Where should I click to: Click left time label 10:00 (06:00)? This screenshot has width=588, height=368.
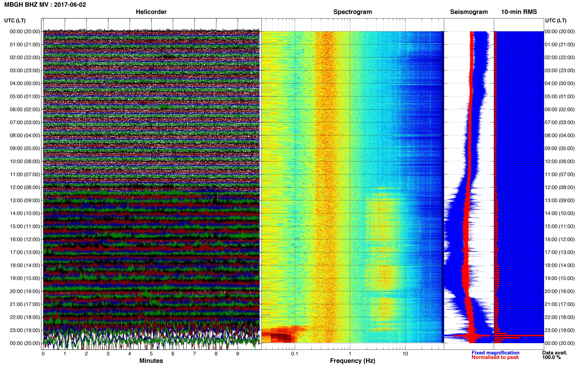25,161
